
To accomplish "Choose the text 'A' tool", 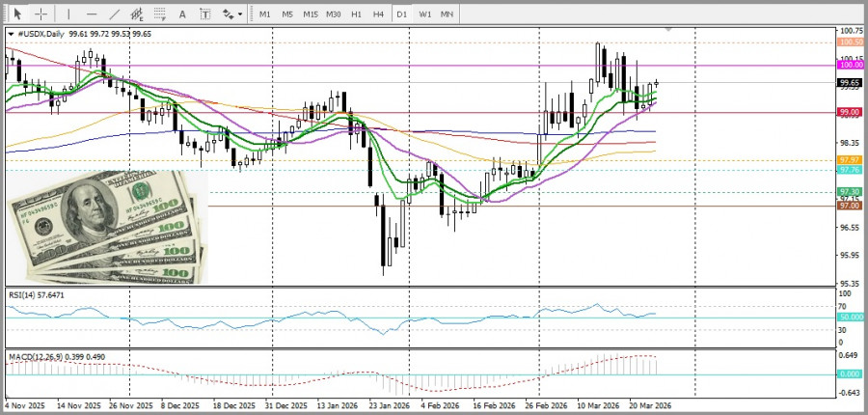I will pos(183,14).
